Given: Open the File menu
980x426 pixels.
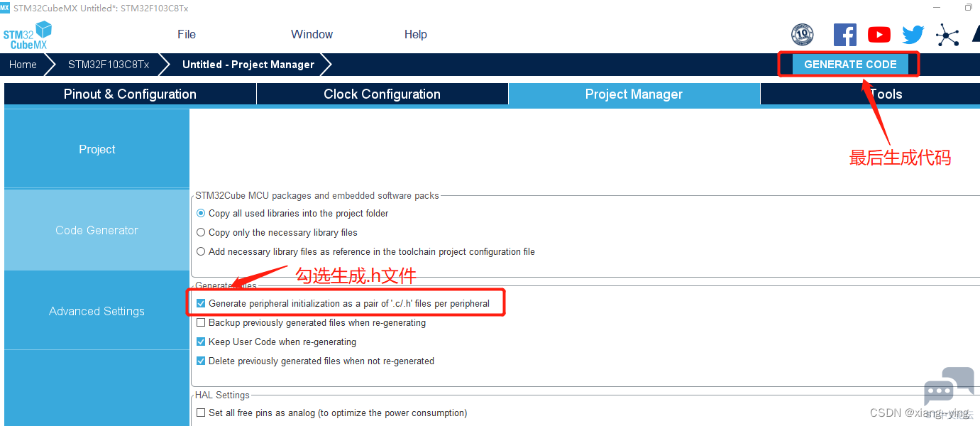Looking at the screenshot, I should click(x=187, y=34).
